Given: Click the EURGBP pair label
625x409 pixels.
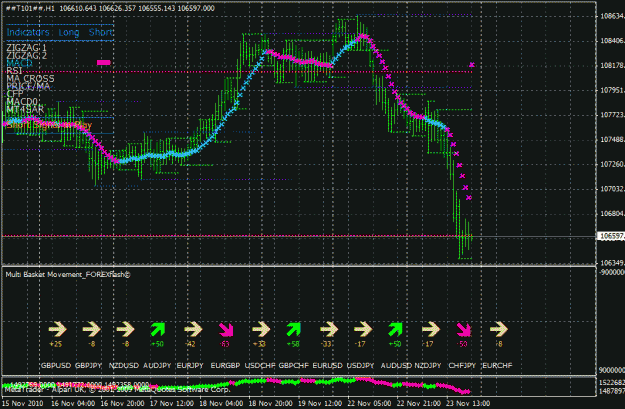Looking at the screenshot, I should point(225,366).
